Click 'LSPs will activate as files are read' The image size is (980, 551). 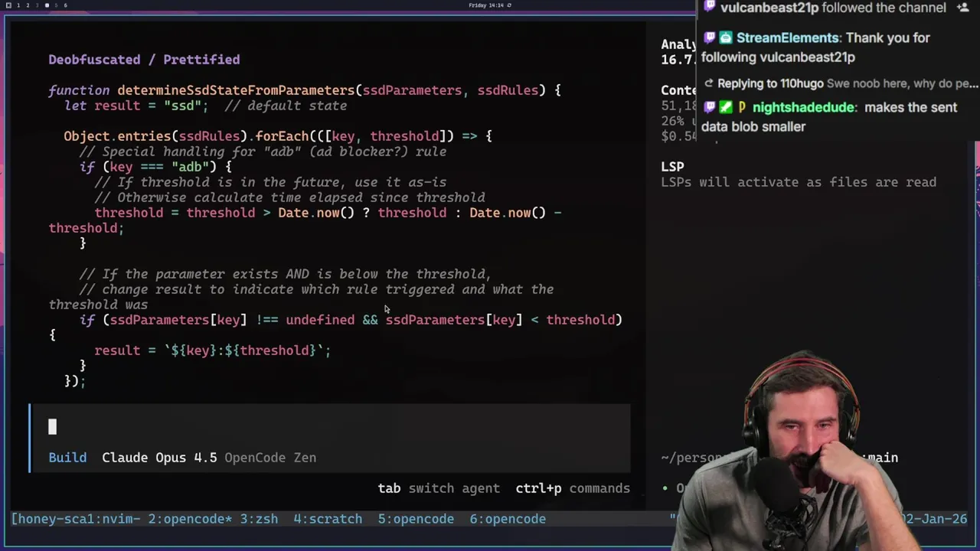pyautogui.click(x=799, y=182)
